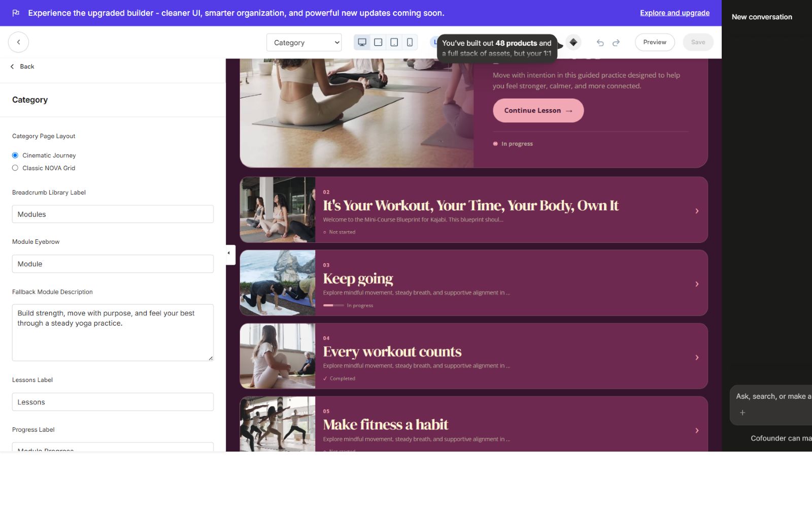Click the Keep going module title
The image size is (812, 508).
358,278
